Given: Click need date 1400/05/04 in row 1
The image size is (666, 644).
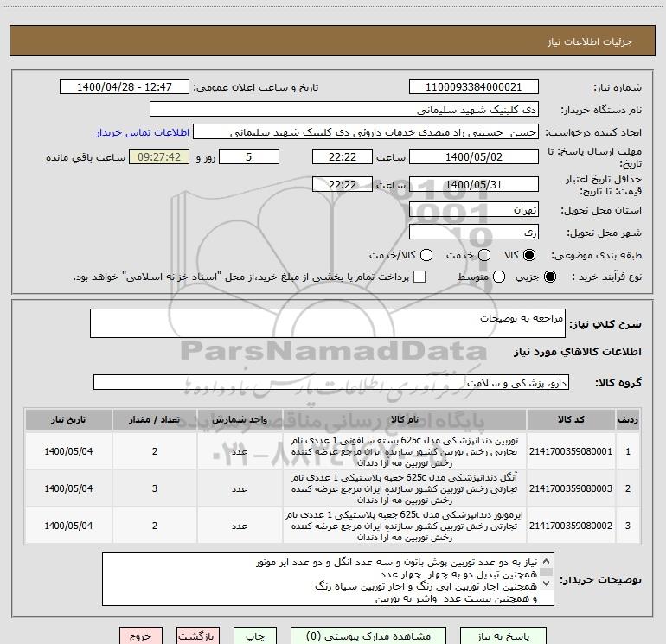Looking at the screenshot, I should pos(68,451).
